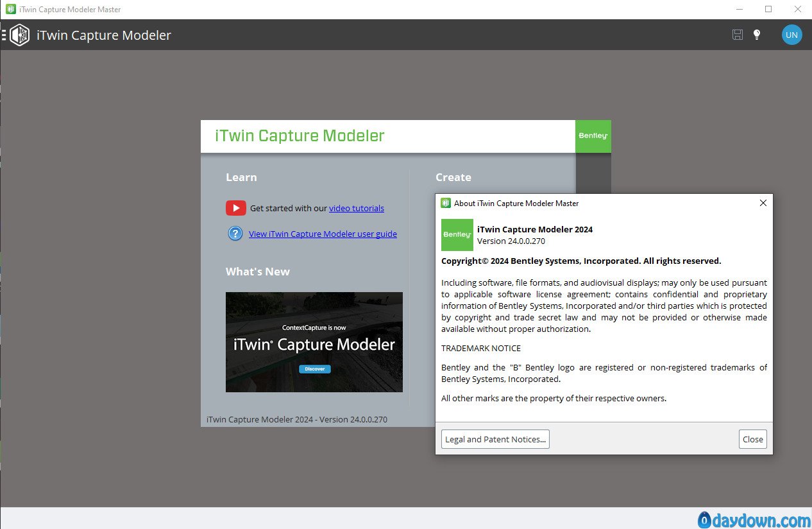812x529 pixels.
Task: Click the Bentley logo in About dialog
Action: point(457,235)
